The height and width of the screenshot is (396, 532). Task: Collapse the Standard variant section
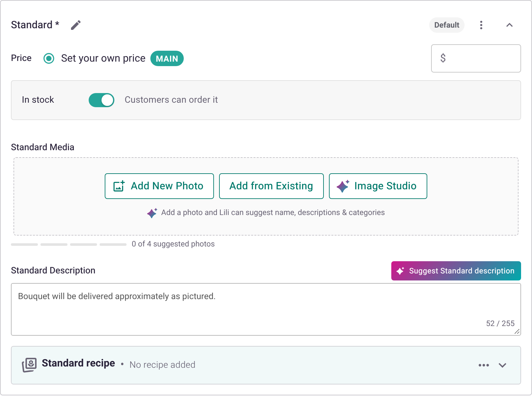coord(510,25)
